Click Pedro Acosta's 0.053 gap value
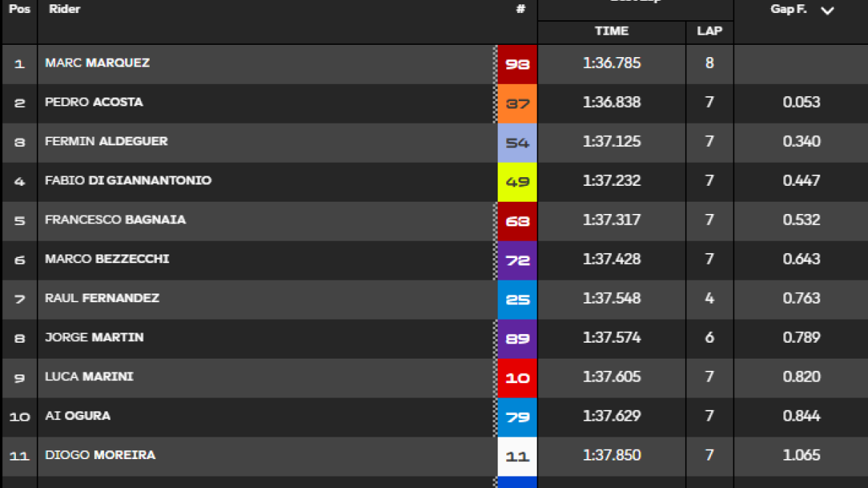The height and width of the screenshot is (488, 868). pyautogui.click(x=801, y=103)
